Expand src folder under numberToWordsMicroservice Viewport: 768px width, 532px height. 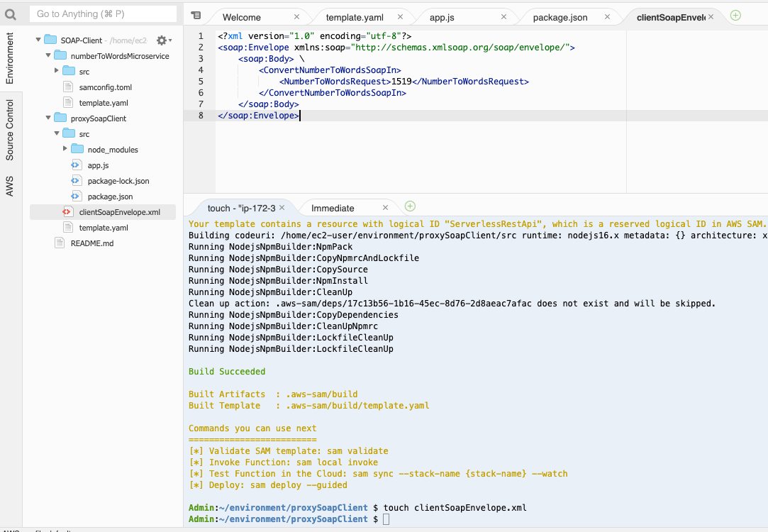click(57, 72)
